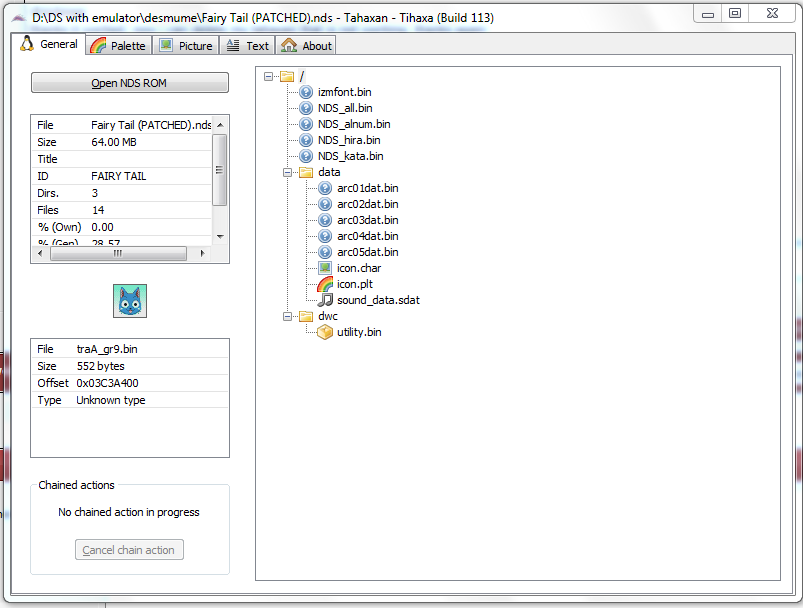Screen dimensions: 803x608
Task: Select arc05dat.bin in the tree
Action: 367,252
